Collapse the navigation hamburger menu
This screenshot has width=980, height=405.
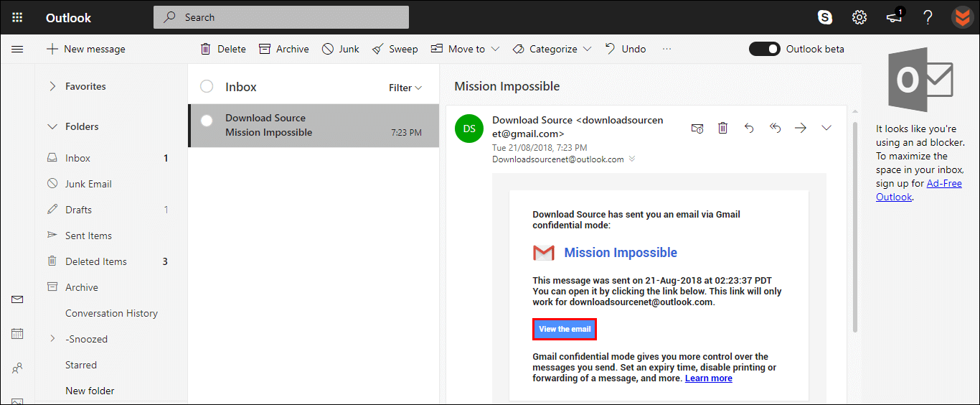click(x=17, y=49)
